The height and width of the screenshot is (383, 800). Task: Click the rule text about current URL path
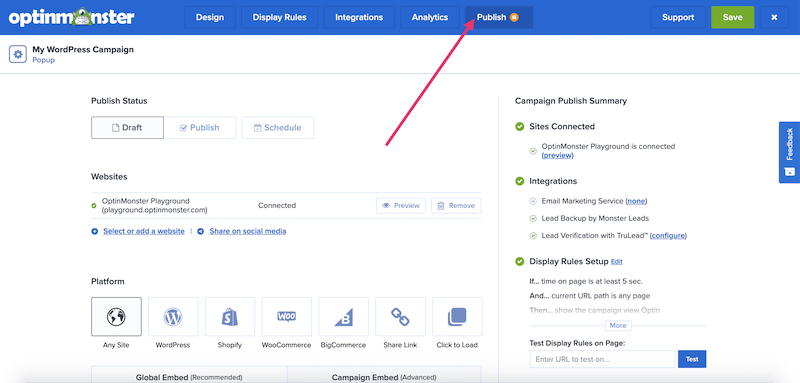point(590,296)
